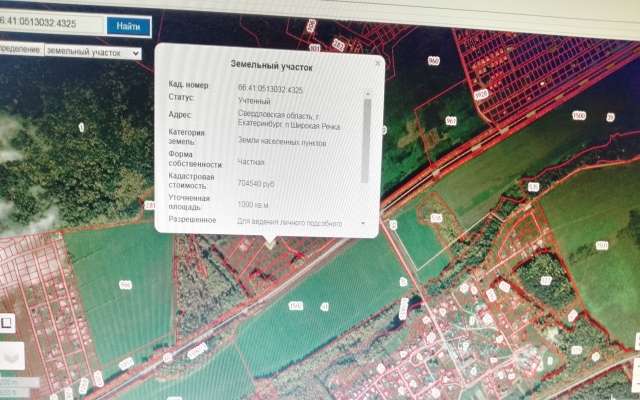This screenshot has width=640, height=400.
Task: Select parcel label 996 in green field
Action: point(125,285)
